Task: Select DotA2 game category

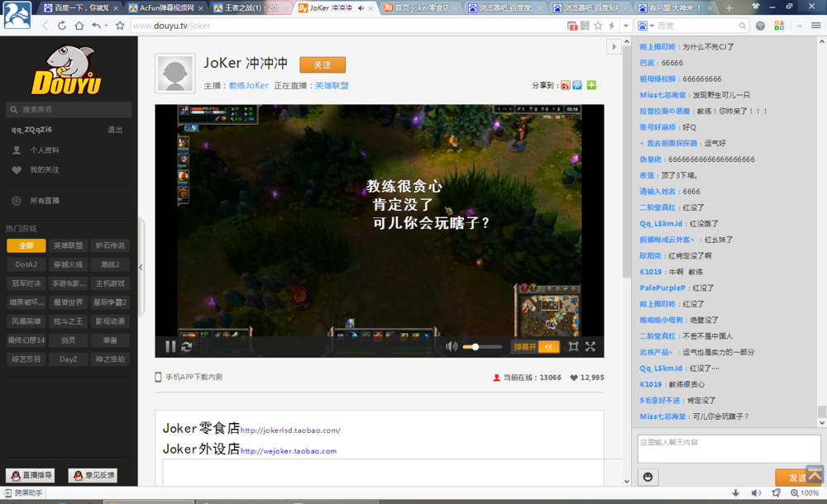Action: (26, 264)
